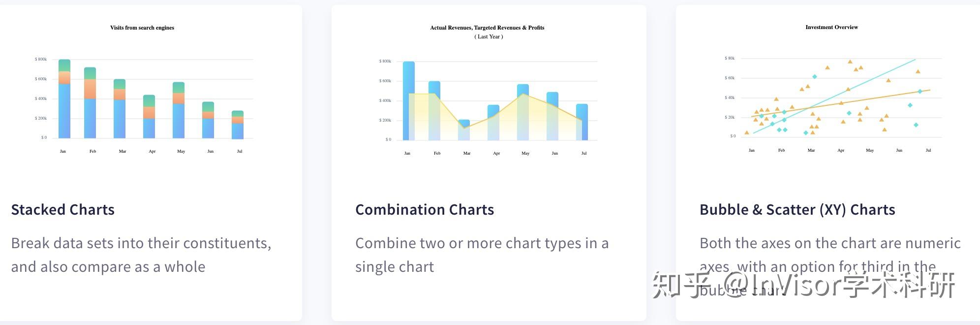Click the Visits from search engines chart title
The image size is (980, 325).
[x=142, y=28]
